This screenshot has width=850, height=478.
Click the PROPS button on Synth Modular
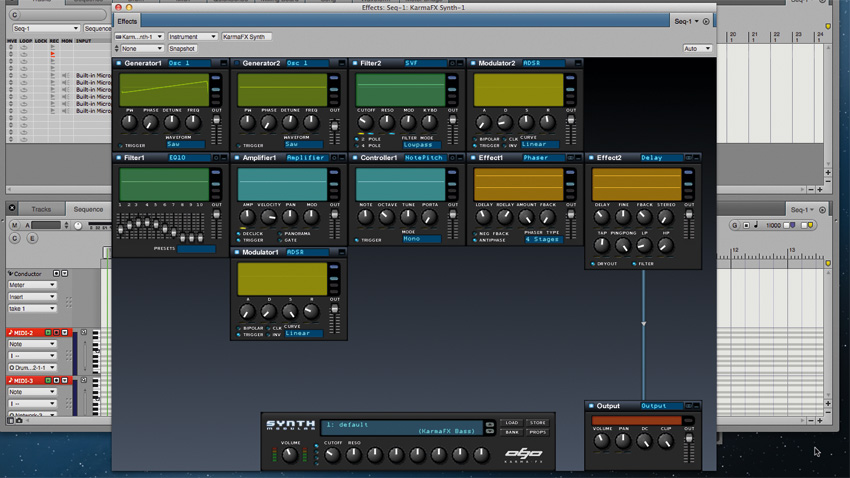coord(538,432)
